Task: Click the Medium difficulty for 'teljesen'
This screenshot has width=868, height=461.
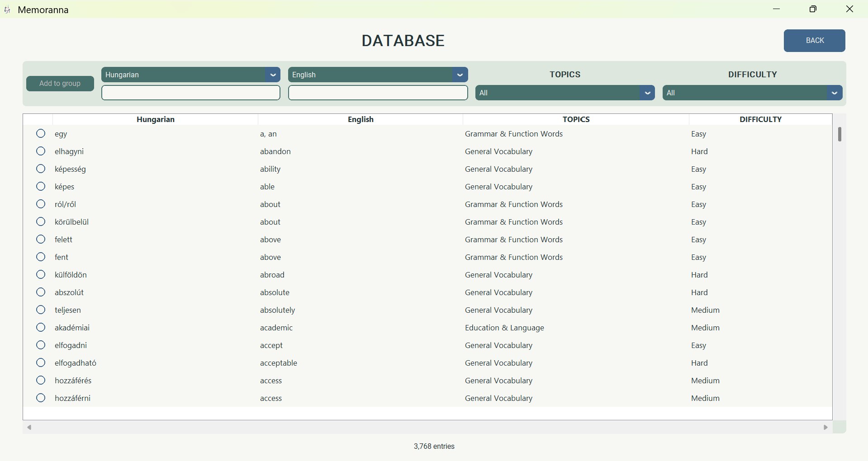Action: pos(705,310)
